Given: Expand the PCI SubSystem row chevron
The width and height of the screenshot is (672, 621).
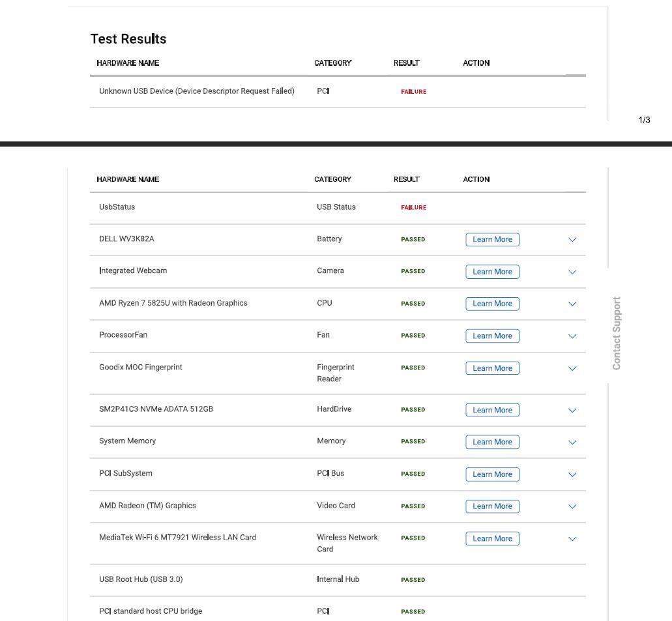Looking at the screenshot, I should [572, 474].
